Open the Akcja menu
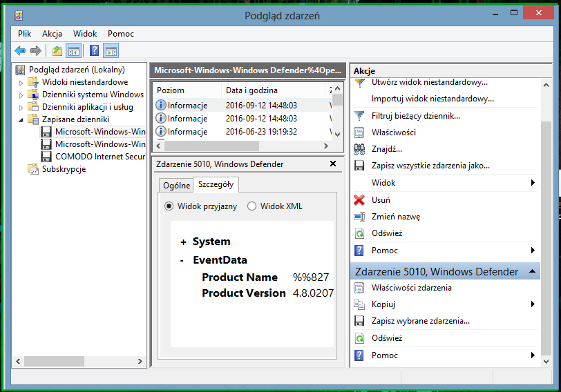This screenshot has width=561, height=392. [52, 33]
